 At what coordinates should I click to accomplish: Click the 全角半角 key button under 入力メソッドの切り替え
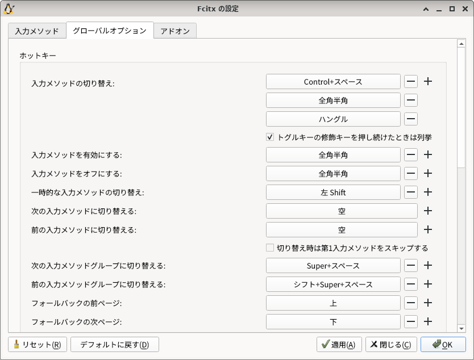pyautogui.click(x=333, y=100)
